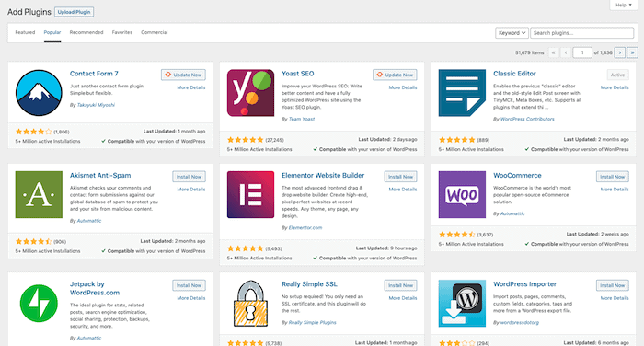Open the Jetpack by WordPress.com title link
644x346 pixels.
point(95,288)
